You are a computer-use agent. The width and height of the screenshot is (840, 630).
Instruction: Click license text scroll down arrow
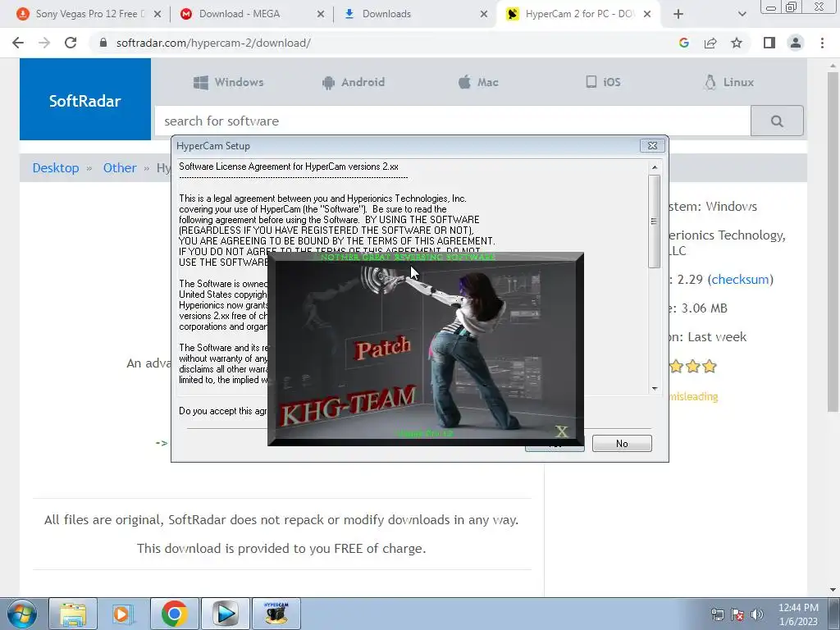655,389
